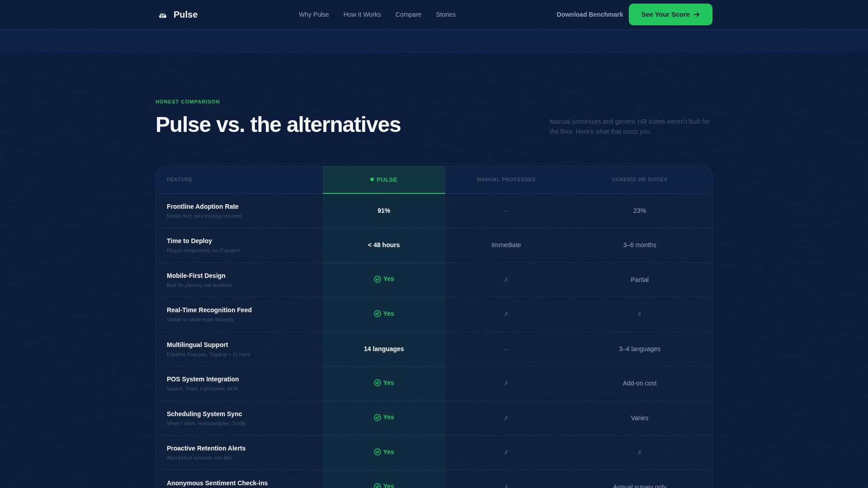Open the Why Pulse nav item
The image size is (868, 488).
[x=314, y=14]
